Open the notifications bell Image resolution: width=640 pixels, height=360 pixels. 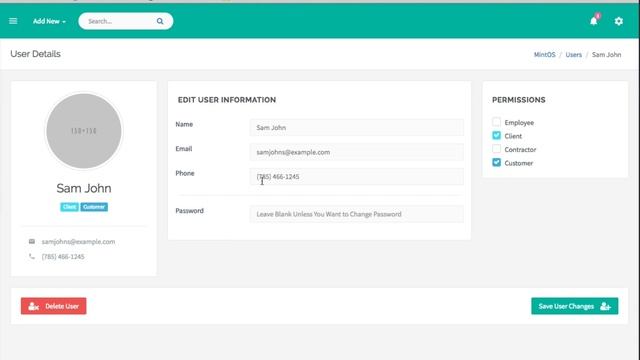[x=594, y=21]
